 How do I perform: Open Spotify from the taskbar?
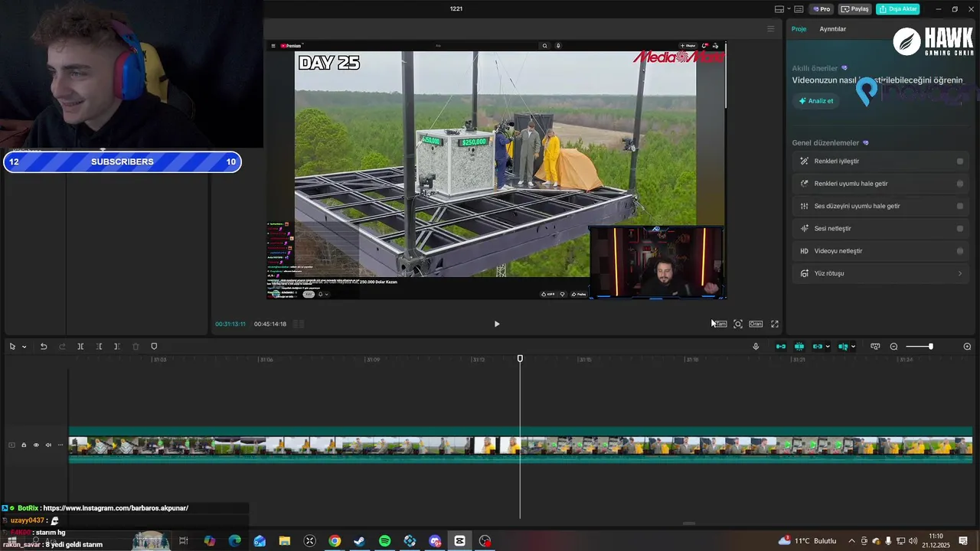coord(385,541)
